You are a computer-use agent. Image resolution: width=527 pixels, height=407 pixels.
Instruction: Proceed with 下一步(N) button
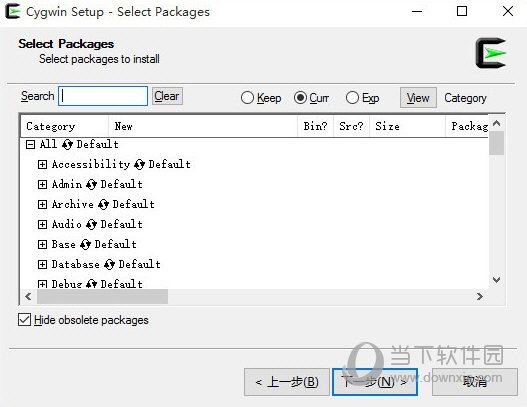375,382
